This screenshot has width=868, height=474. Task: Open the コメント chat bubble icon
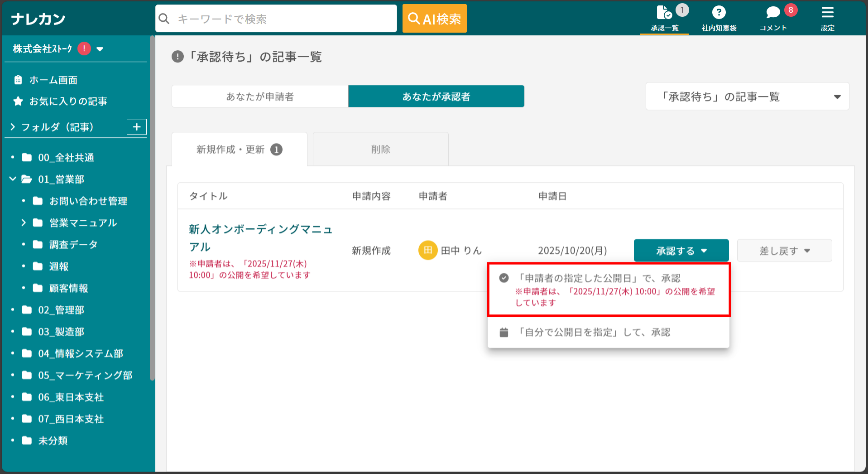tap(773, 12)
